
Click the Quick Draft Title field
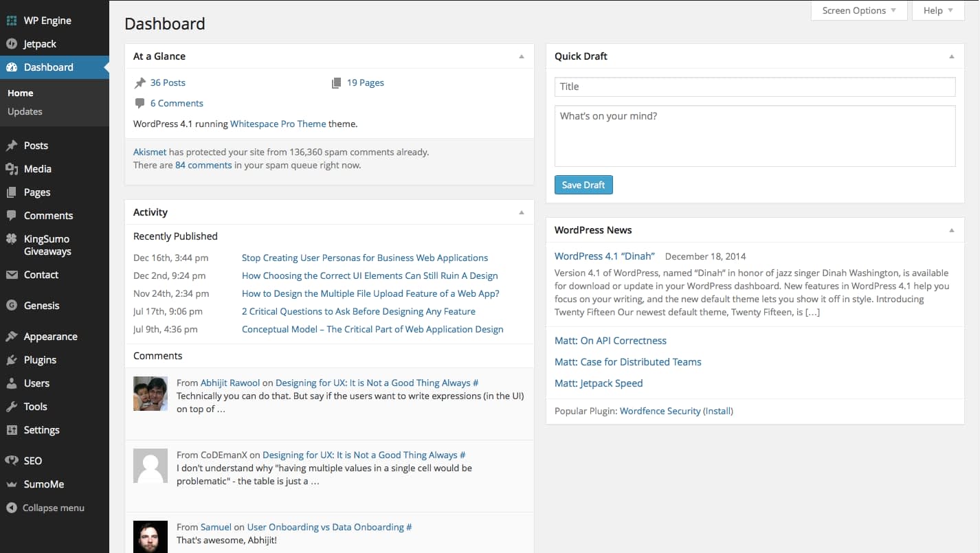coord(755,87)
